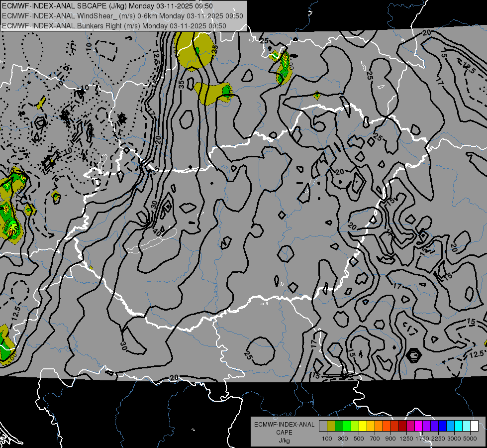Click the 300 tick label on legend
487x448 pixels.
click(343, 439)
